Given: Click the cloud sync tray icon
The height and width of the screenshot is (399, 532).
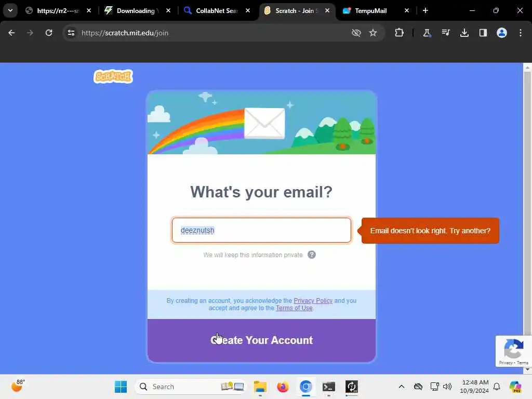Looking at the screenshot, I should click(418, 387).
